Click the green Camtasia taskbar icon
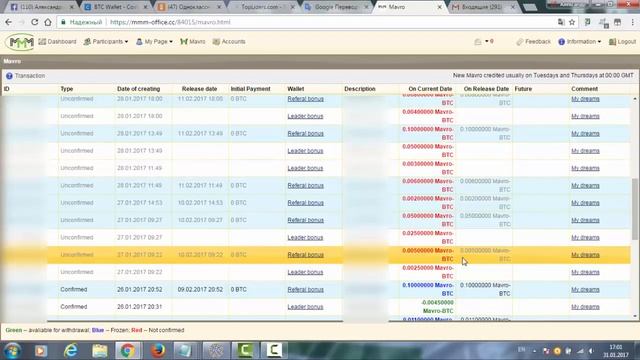 click(245, 351)
